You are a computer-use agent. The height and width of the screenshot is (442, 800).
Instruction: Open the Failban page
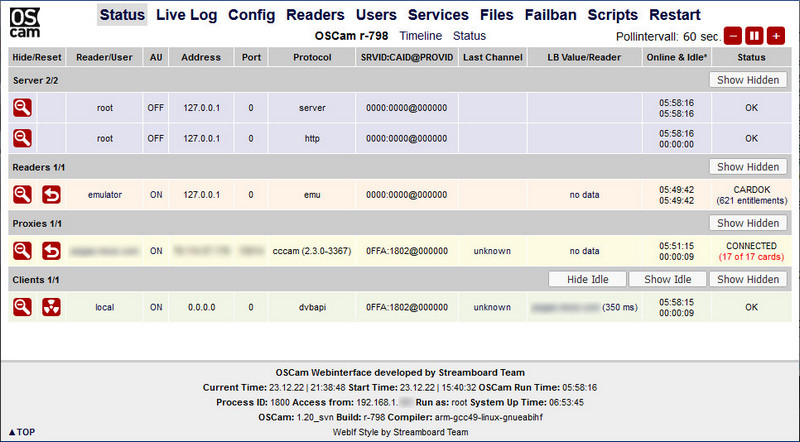pyautogui.click(x=551, y=15)
